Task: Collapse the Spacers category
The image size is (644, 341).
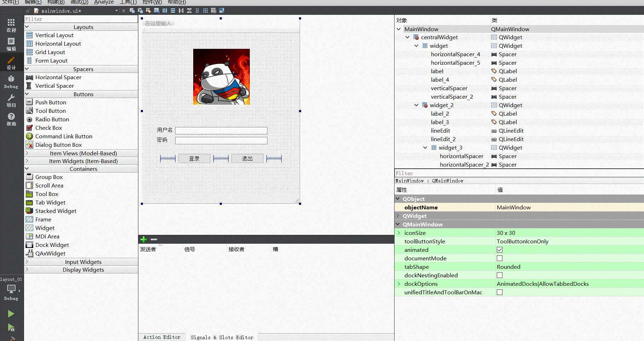Action: tap(27, 69)
